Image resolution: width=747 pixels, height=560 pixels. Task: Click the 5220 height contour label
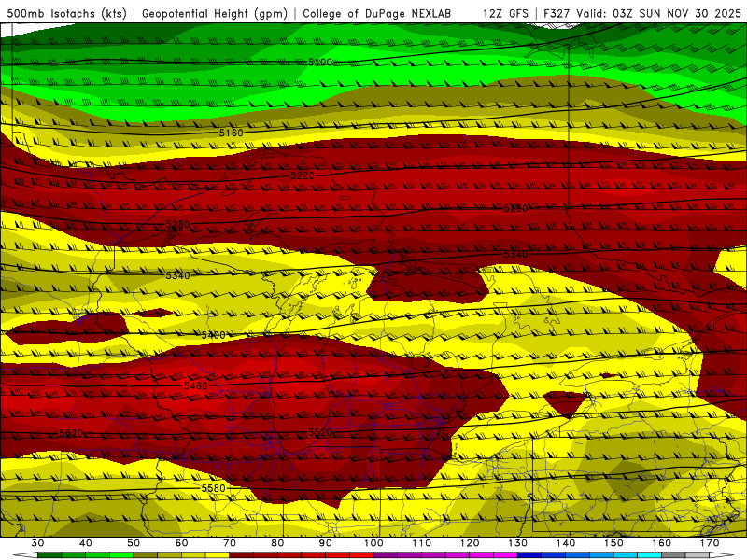(x=303, y=175)
